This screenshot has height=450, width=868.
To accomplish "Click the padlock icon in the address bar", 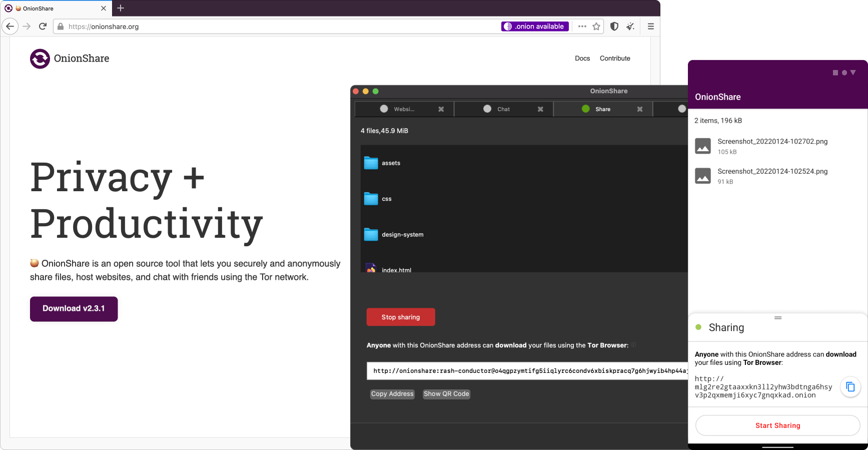I will coord(61,27).
